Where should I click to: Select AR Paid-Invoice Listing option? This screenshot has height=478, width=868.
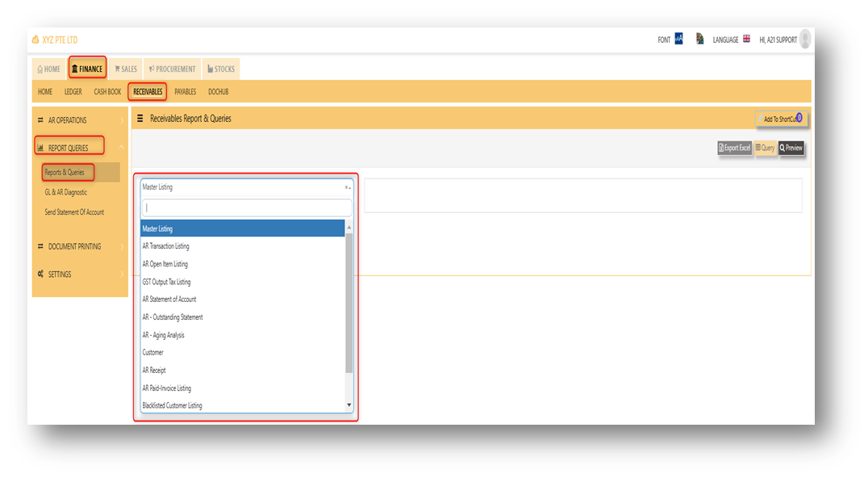click(x=243, y=388)
